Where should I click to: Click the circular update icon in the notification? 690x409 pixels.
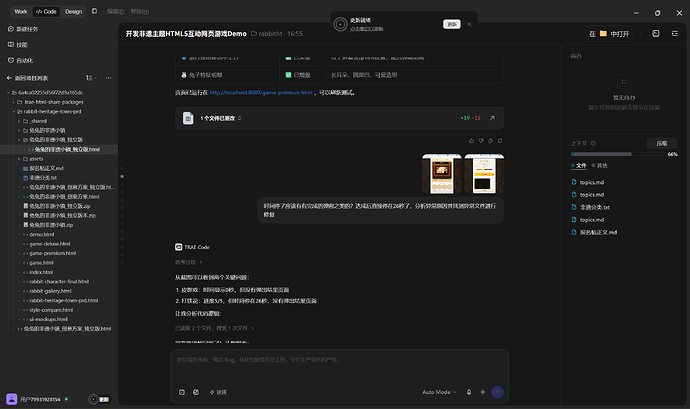click(x=340, y=24)
